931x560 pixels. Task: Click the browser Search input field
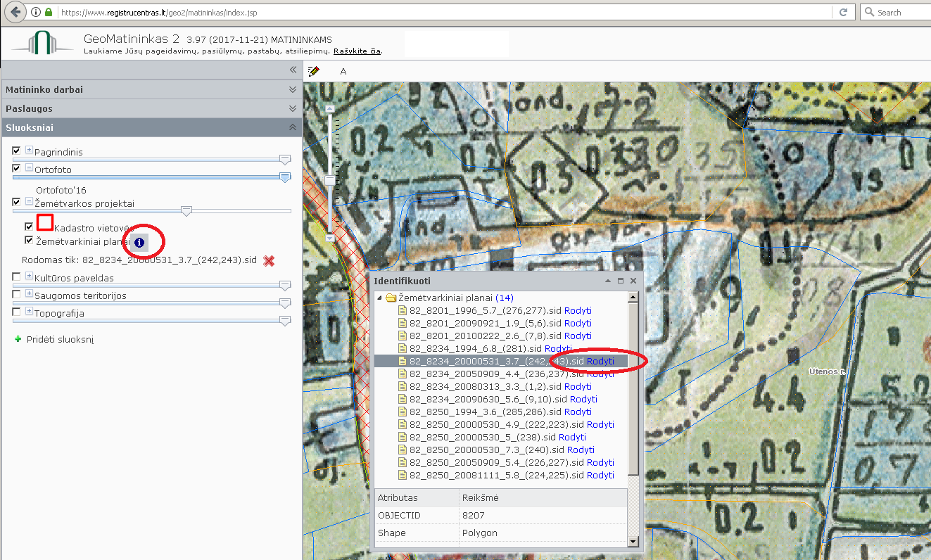click(x=896, y=12)
